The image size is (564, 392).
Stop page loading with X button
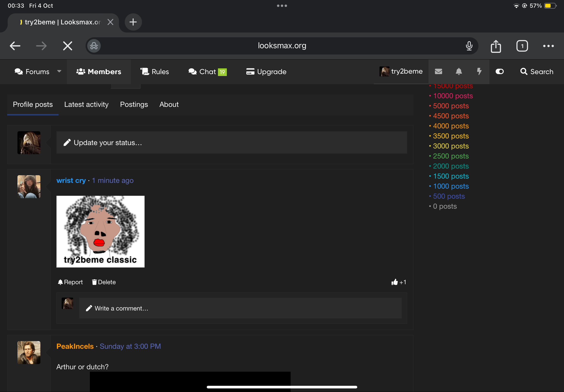pyautogui.click(x=68, y=46)
